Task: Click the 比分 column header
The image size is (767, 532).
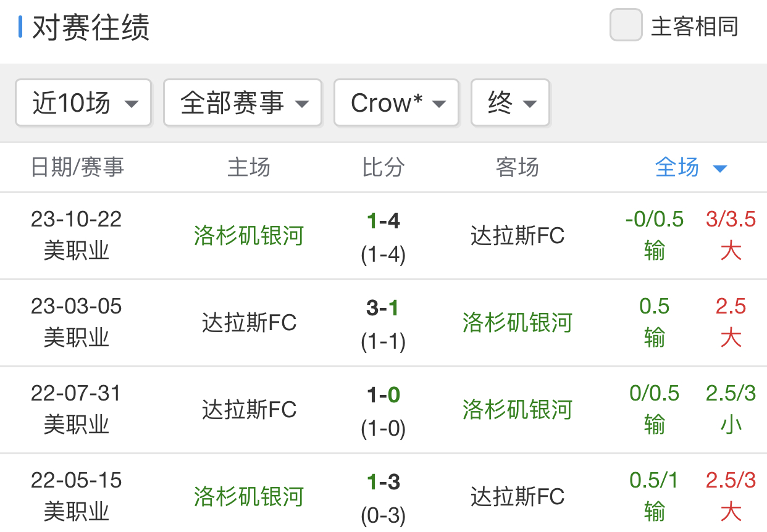Action: point(383,167)
